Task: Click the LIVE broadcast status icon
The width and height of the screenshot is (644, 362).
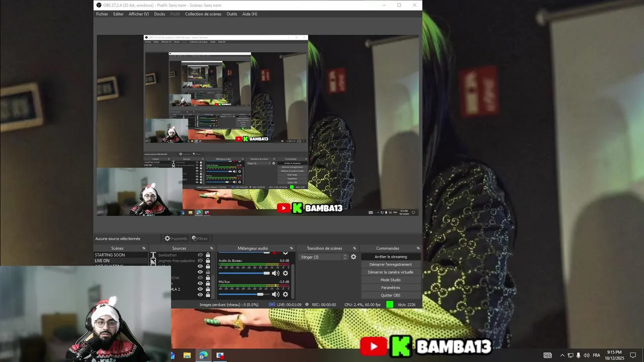Action: (x=272, y=305)
